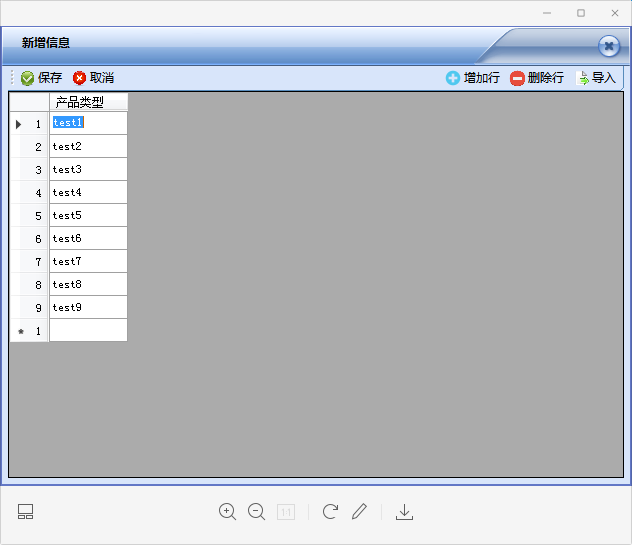This screenshot has width=632, height=545.
Task: Select the cell containing test4
Action: 89,192
